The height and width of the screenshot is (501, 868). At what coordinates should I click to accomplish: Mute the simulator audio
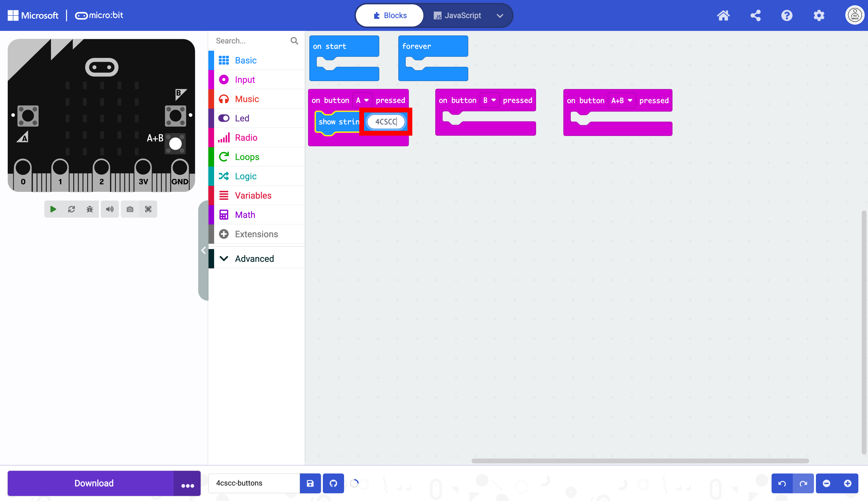[x=110, y=209]
